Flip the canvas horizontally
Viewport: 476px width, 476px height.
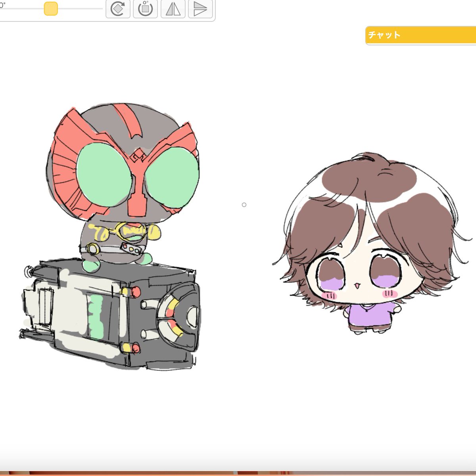(x=173, y=9)
